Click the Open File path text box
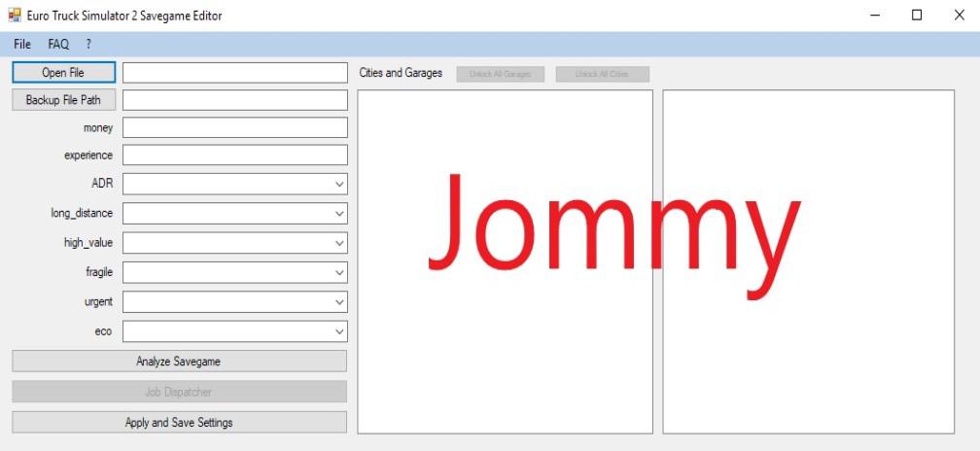 234,73
